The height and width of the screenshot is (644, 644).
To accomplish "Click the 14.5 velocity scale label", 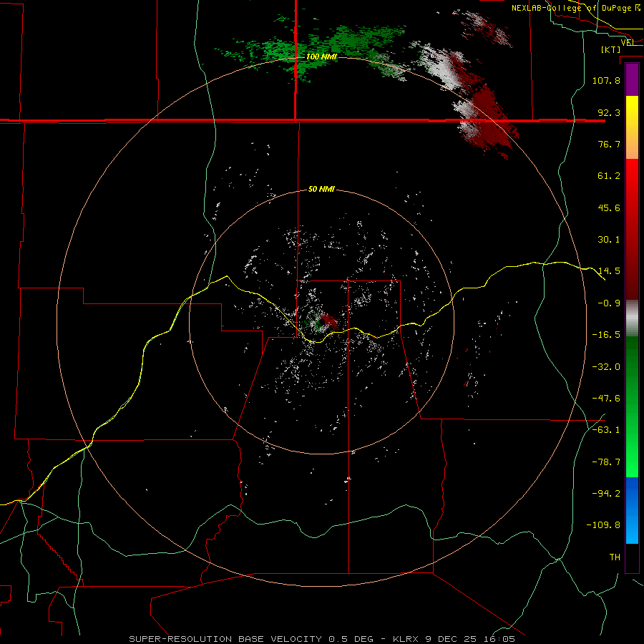I will click(609, 271).
